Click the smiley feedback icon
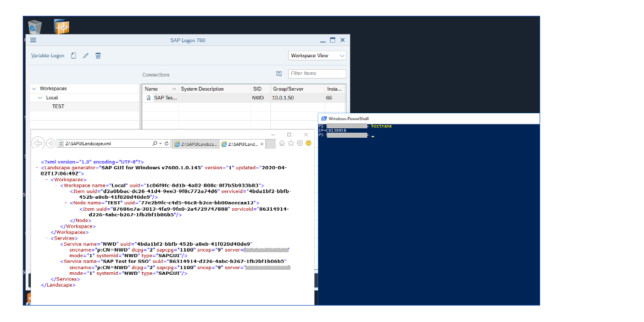 pos(308,143)
